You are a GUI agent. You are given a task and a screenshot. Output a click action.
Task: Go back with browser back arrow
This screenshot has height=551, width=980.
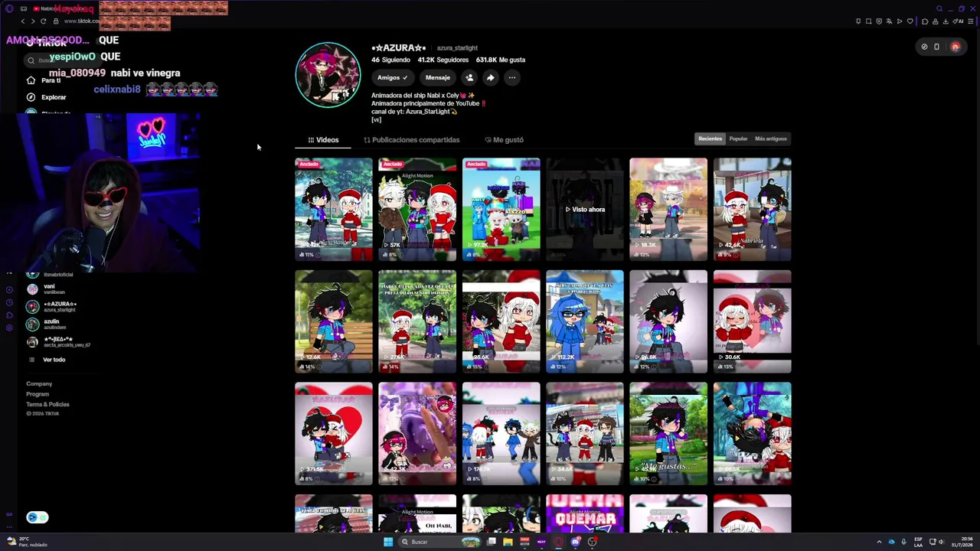tap(23, 21)
